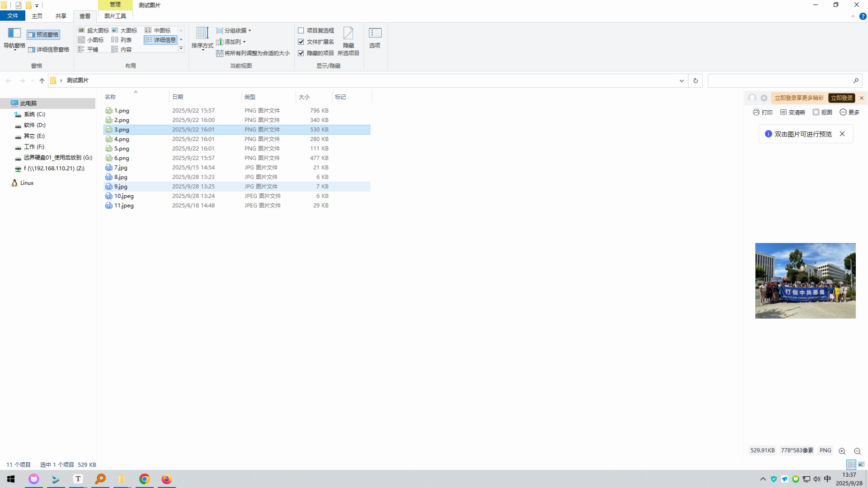The width and height of the screenshot is (868, 488).
Task: Click the refresh icon beside the address bar
Action: (x=695, y=81)
